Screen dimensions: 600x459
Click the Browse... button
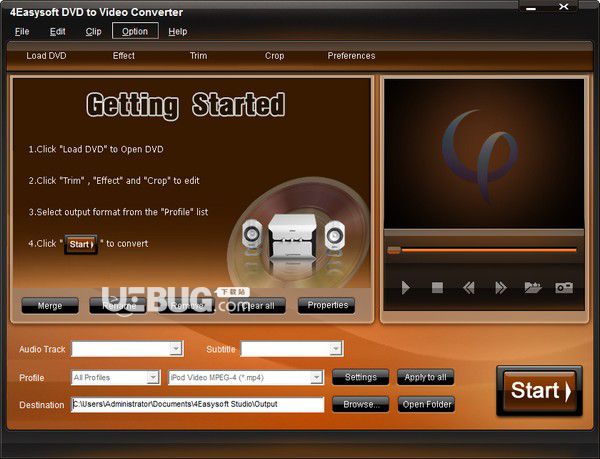[360, 404]
